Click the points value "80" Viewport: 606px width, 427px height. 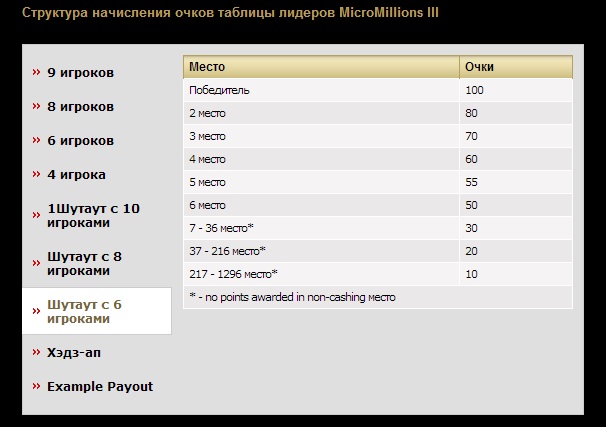click(x=471, y=113)
